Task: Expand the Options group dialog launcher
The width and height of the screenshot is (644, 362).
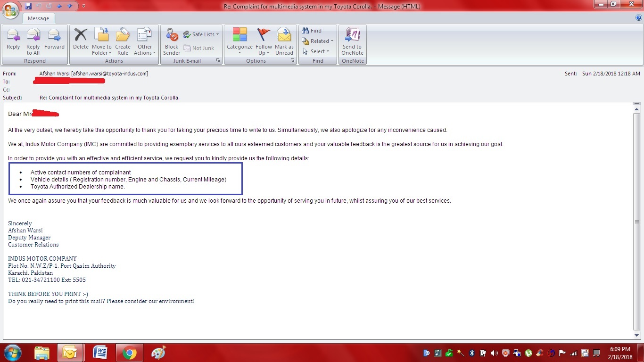Action: pyautogui.click(x=293, y=61)
